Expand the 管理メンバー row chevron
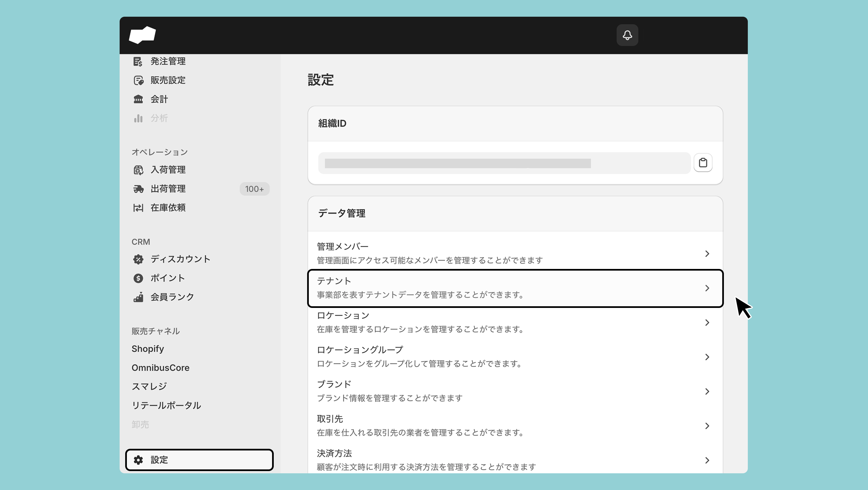Viewport: 868px width, 490px height. point(707,254)
